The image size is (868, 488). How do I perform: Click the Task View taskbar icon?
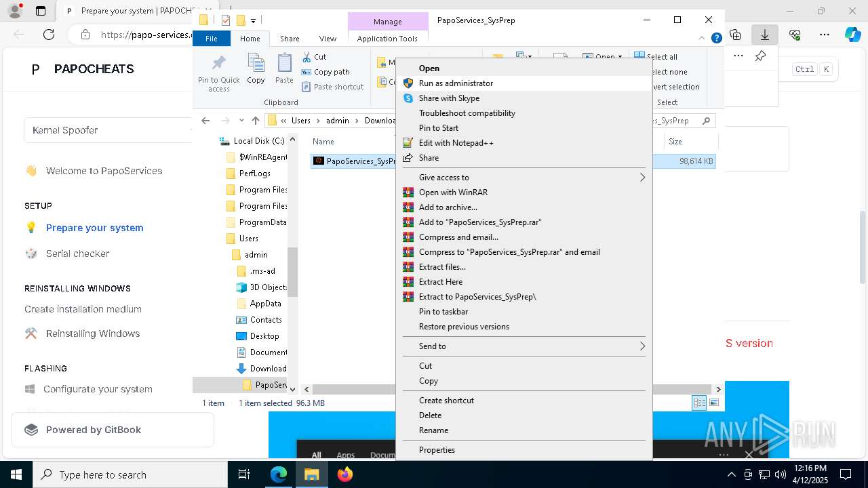click(x=244, y=474)
